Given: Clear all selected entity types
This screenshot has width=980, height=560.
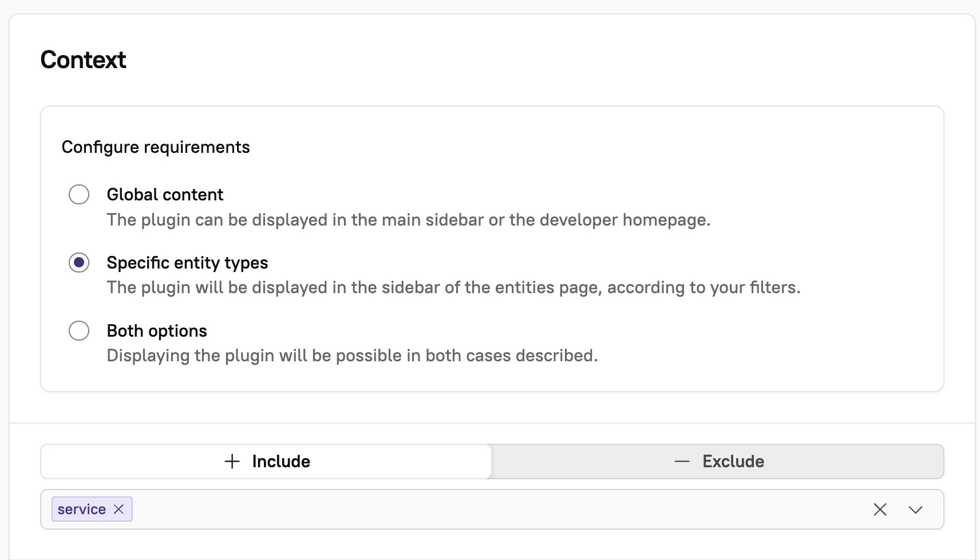Looking at the screenshot, I should tap(880, 509).
